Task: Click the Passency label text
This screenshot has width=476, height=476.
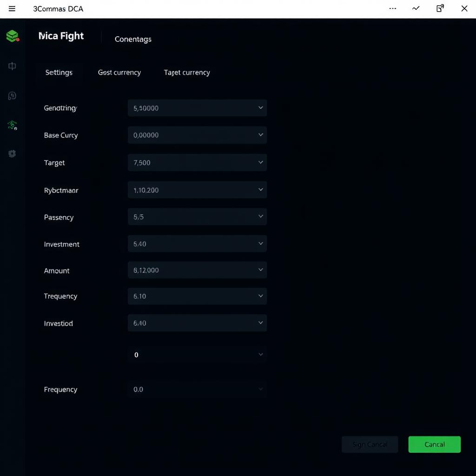Action: coord(59,218)
